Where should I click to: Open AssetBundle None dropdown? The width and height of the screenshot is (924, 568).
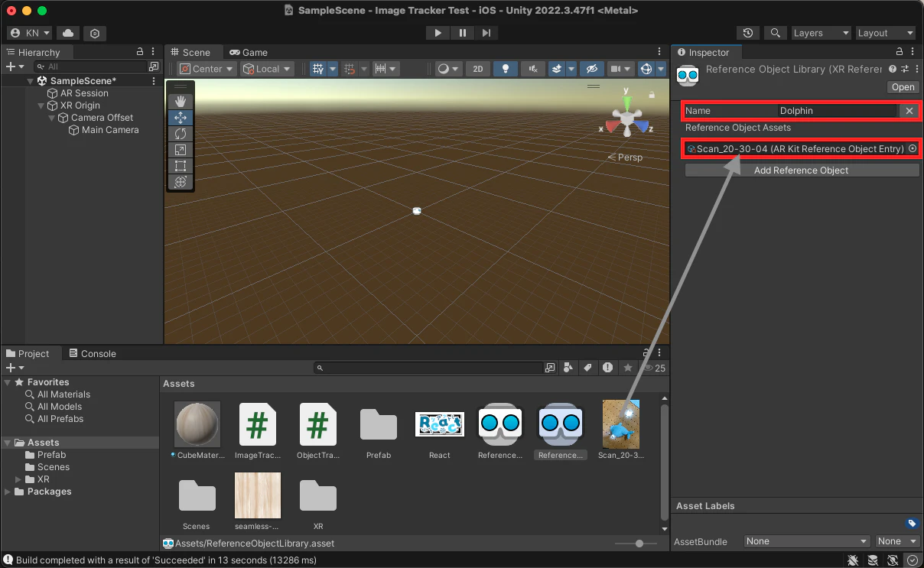(807, 541)
